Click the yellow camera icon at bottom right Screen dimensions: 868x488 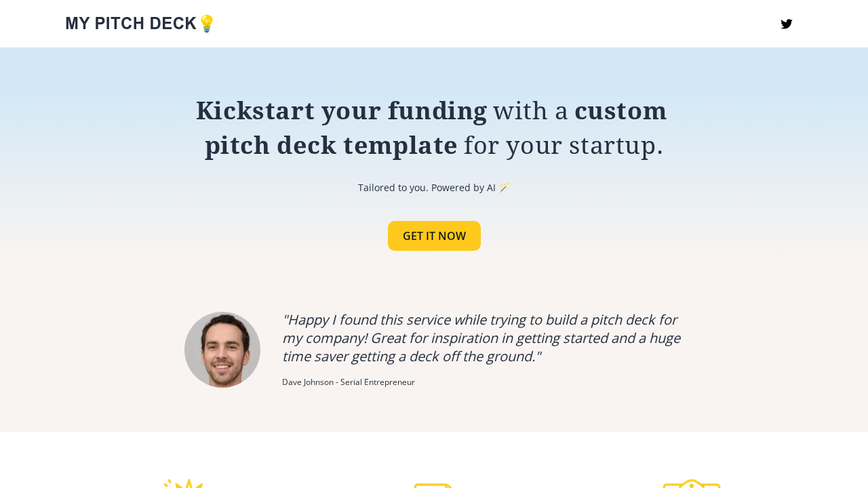tap(691, 484)
